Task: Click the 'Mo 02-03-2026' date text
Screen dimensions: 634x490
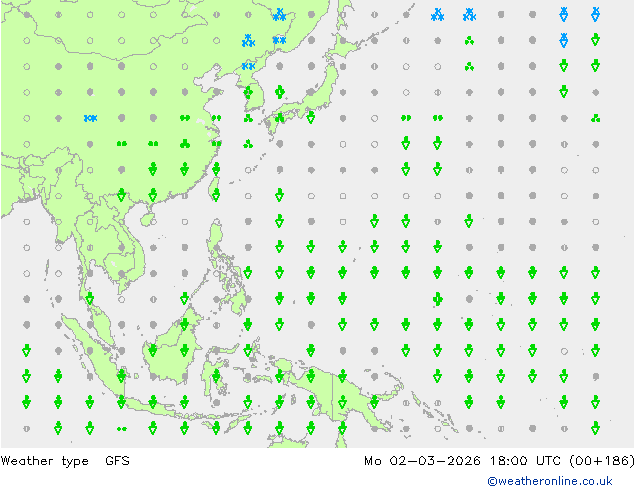Action: coord(422,461)
